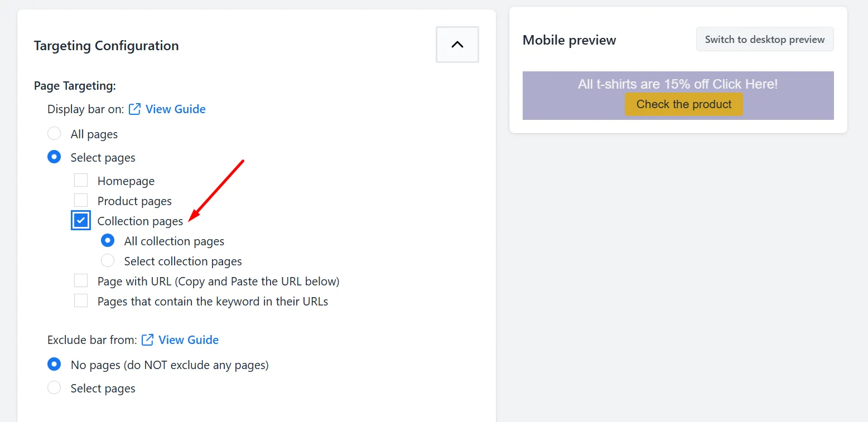Check the Homepage checkbox
The height and width of the screenshot is (422, 868).
[x=81, y=181]
